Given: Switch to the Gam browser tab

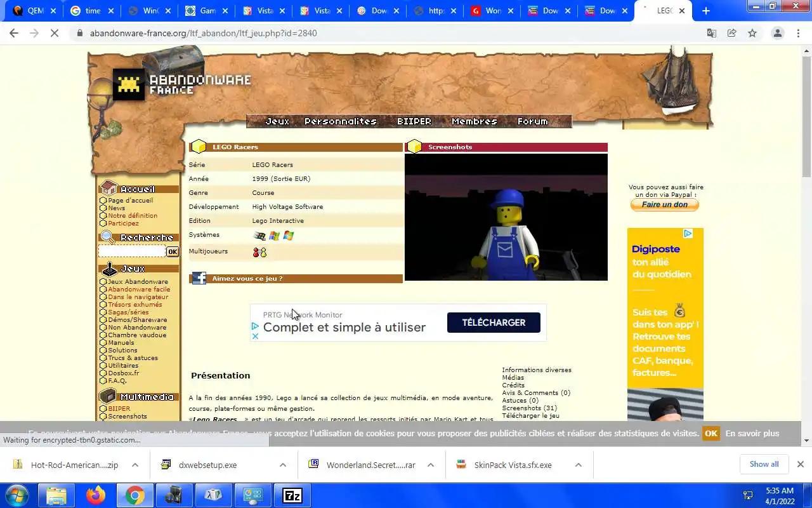Looking at the screenshot, I should coord(207,11).
